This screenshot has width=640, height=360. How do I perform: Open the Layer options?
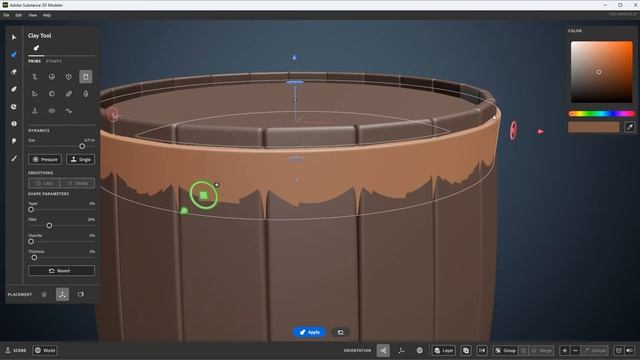click(x=444, y=350)
